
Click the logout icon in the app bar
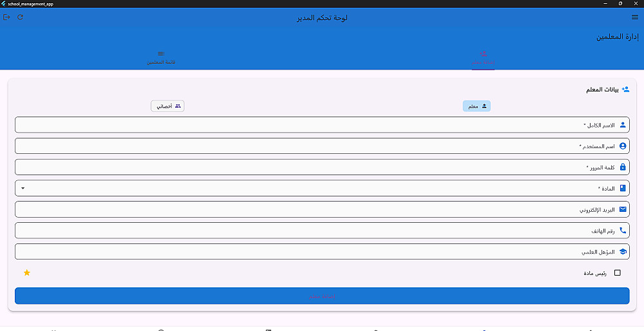pos(6,17)
